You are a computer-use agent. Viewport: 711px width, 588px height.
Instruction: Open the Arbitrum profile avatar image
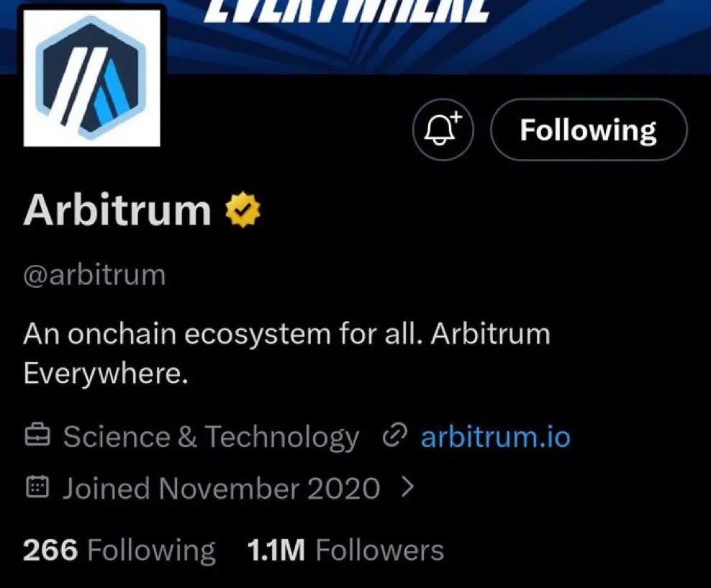pyautogui.click(x=91, y=78)
